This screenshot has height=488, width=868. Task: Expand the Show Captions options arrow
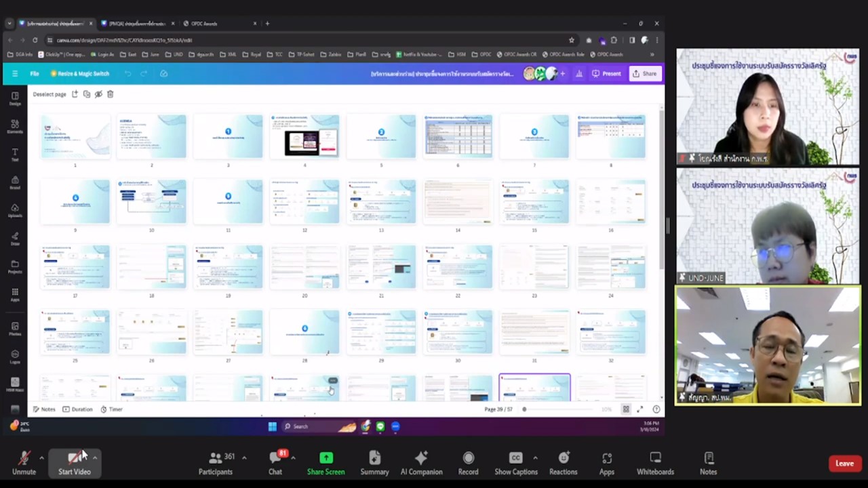coord(535,458)
